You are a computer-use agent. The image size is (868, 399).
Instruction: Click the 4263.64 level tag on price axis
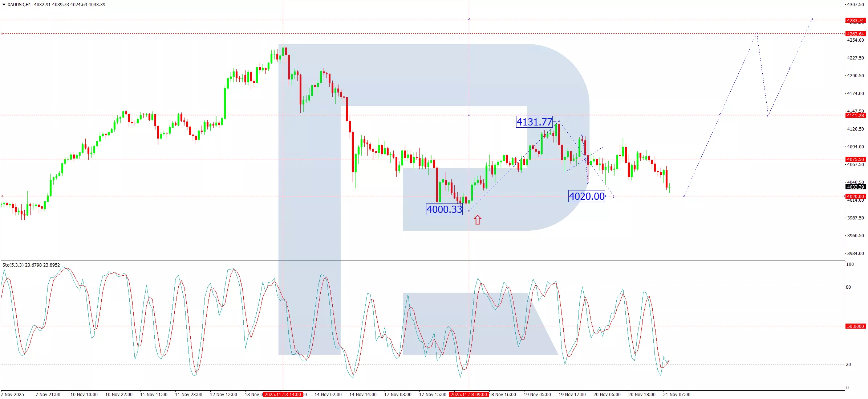point(855,34)
